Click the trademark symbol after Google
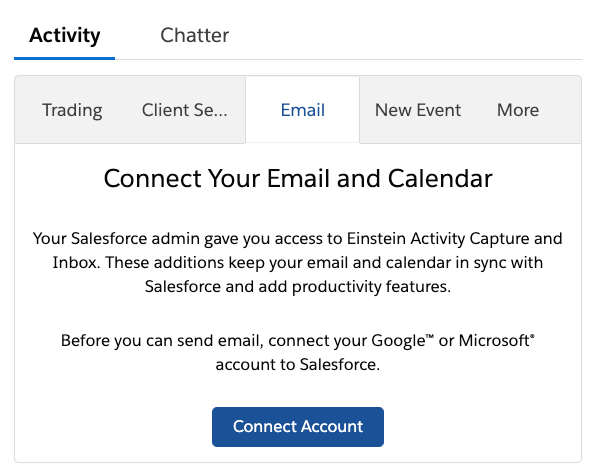Image resolution: width=594 pixels, height=473 pixels. pos(430,336)
